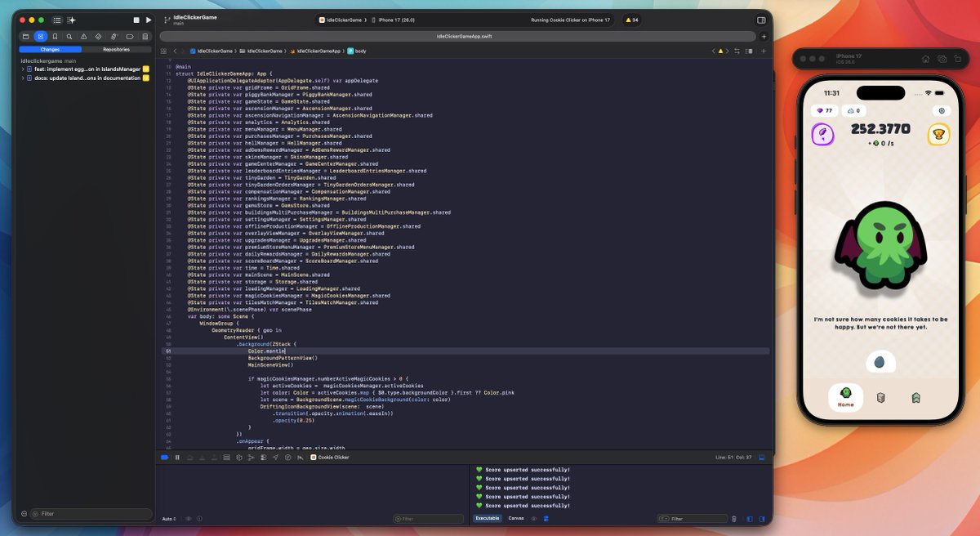
Task: Open the yellow warnings indicator showing 34
Action: click(x=632, y=20)
